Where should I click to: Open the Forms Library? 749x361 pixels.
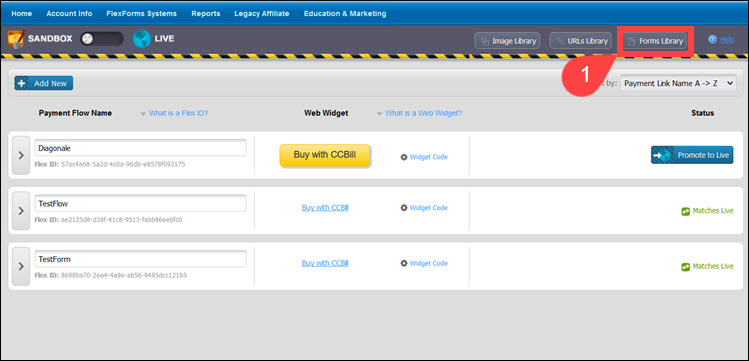click(x=656, y=41)
